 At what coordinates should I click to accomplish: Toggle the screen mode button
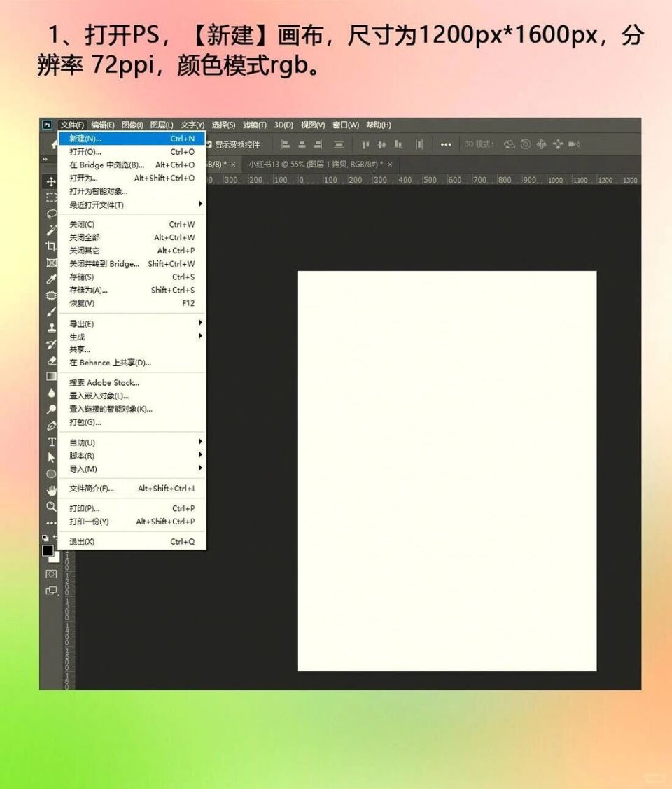tap(50, 591)
